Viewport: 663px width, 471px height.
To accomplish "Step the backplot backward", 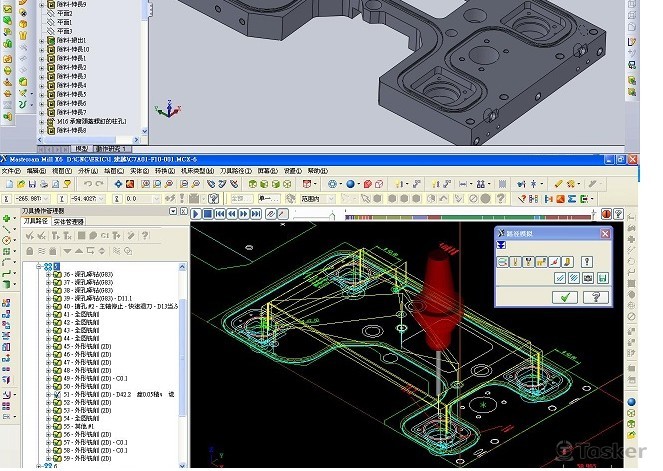I will pos(232,214).
